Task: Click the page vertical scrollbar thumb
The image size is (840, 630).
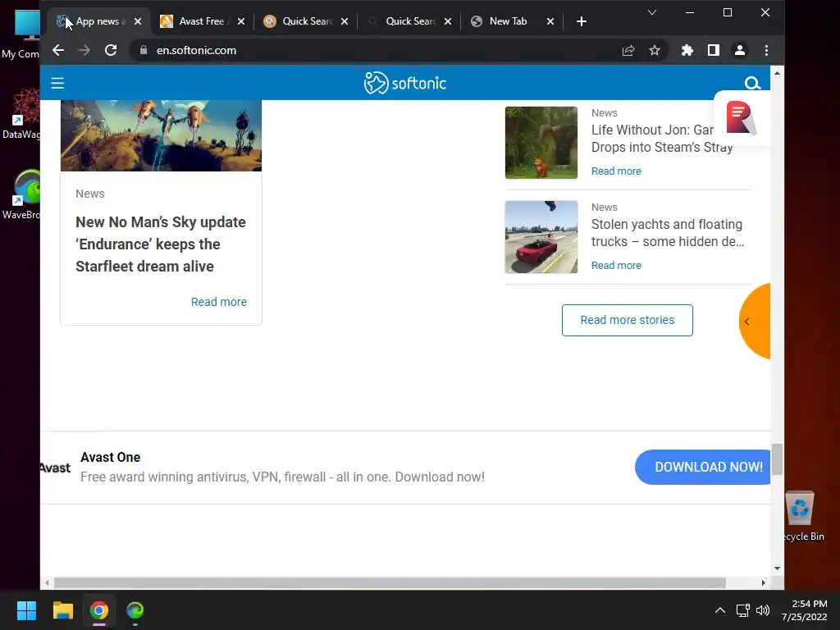Action: (777, 459)
